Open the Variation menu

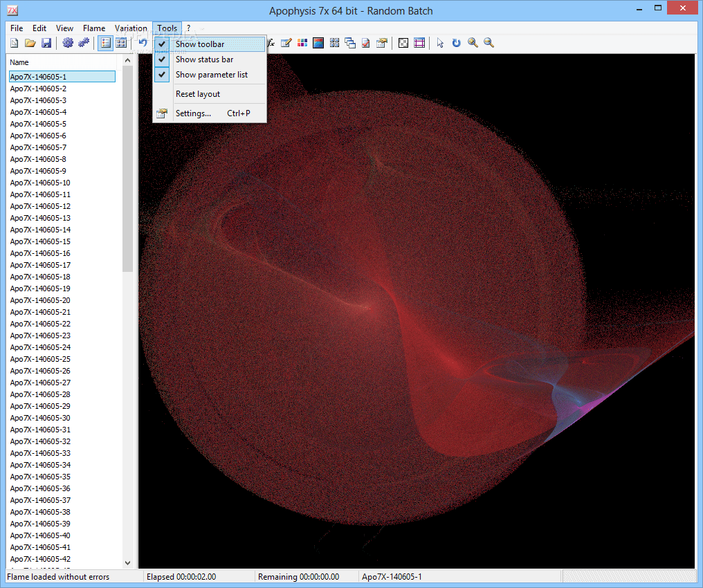(x=131, y=28)
